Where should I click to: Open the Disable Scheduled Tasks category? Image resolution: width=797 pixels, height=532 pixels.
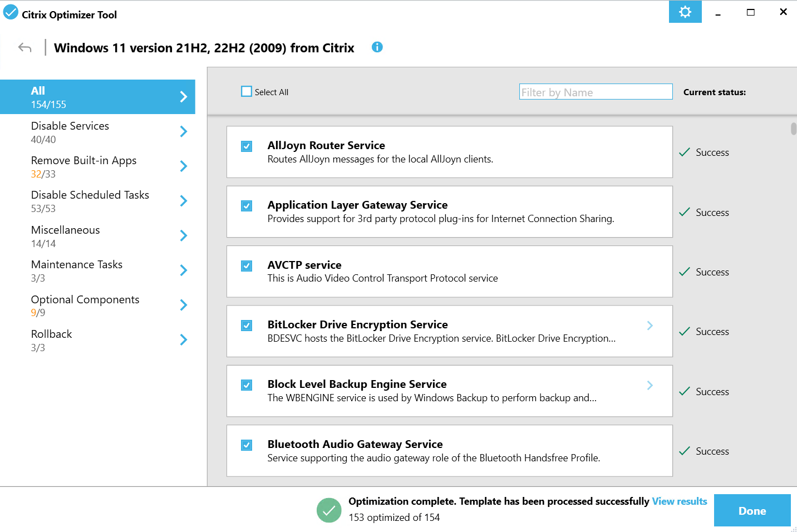(97, 201)
